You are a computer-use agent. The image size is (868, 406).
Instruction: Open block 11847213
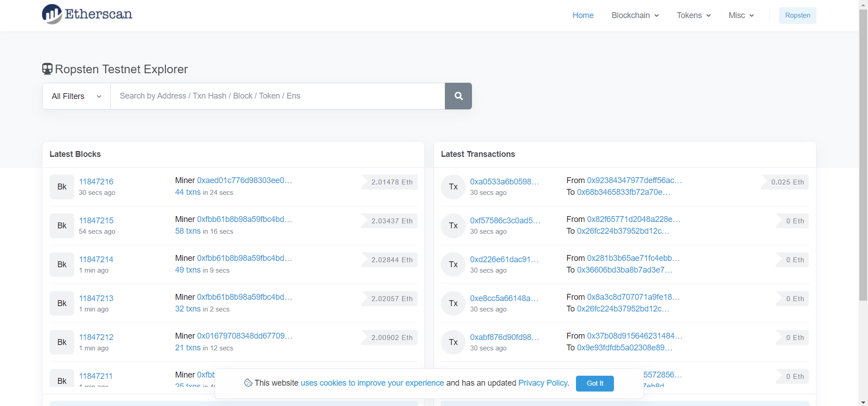point(96,298)
